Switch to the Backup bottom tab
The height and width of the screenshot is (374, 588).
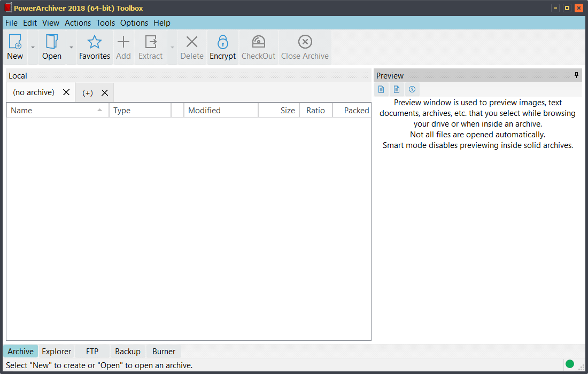tap(128, 352)
